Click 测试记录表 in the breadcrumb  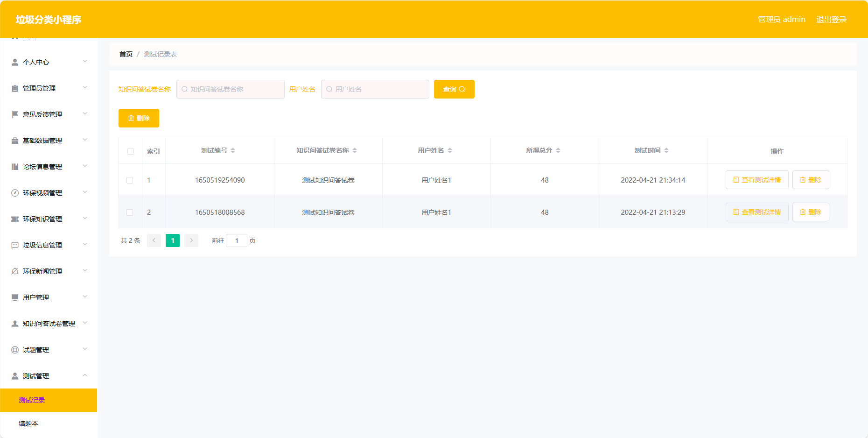[x=161, y=54]
